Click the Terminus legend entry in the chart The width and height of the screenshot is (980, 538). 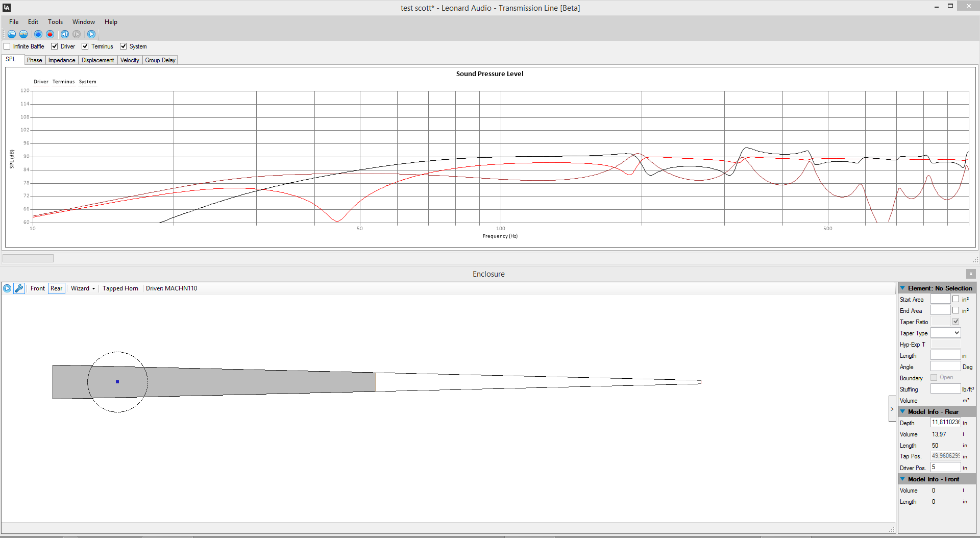63,82
